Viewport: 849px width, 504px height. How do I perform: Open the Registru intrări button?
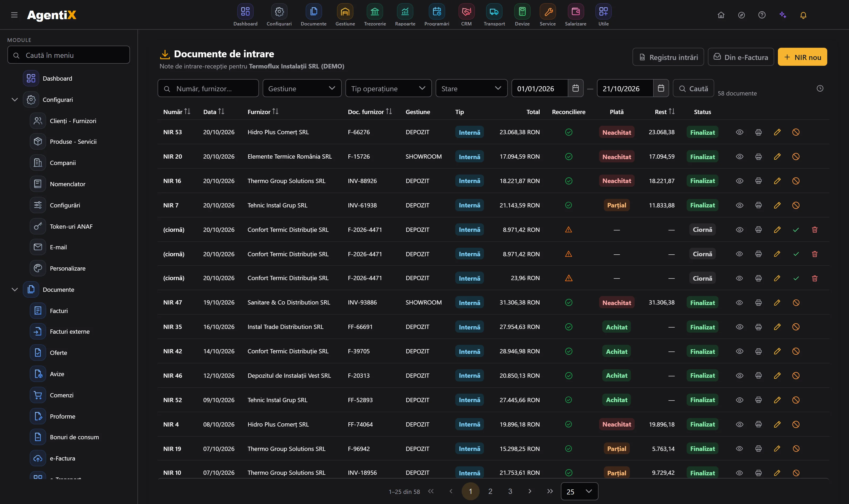pyautogui.click(x=668, y=57)
